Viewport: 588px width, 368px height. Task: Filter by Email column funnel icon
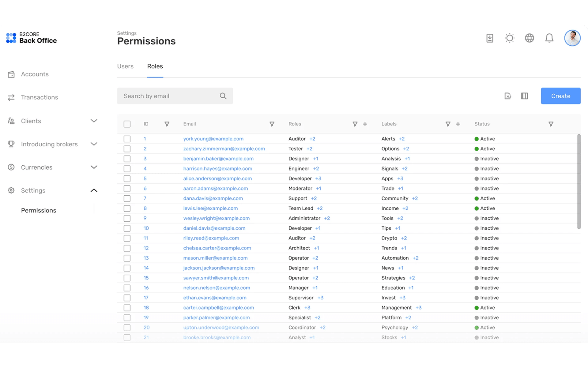click(272, 124)
